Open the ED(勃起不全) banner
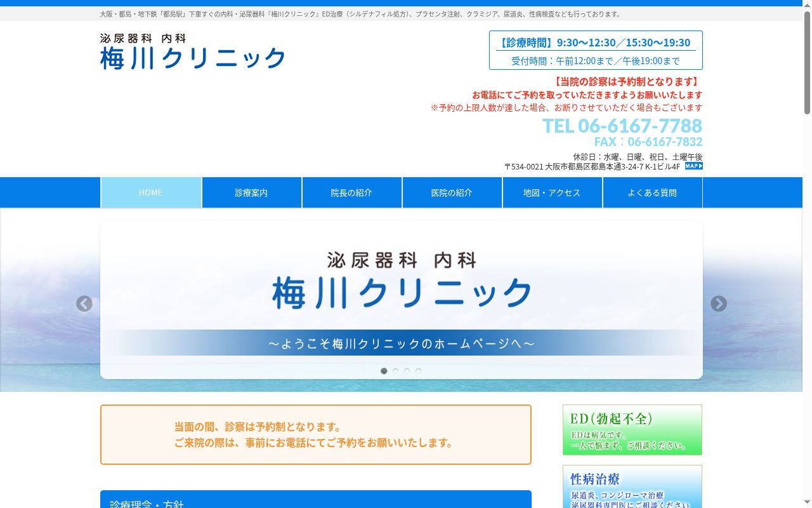The image size is (812, 508). pos(632,430)
